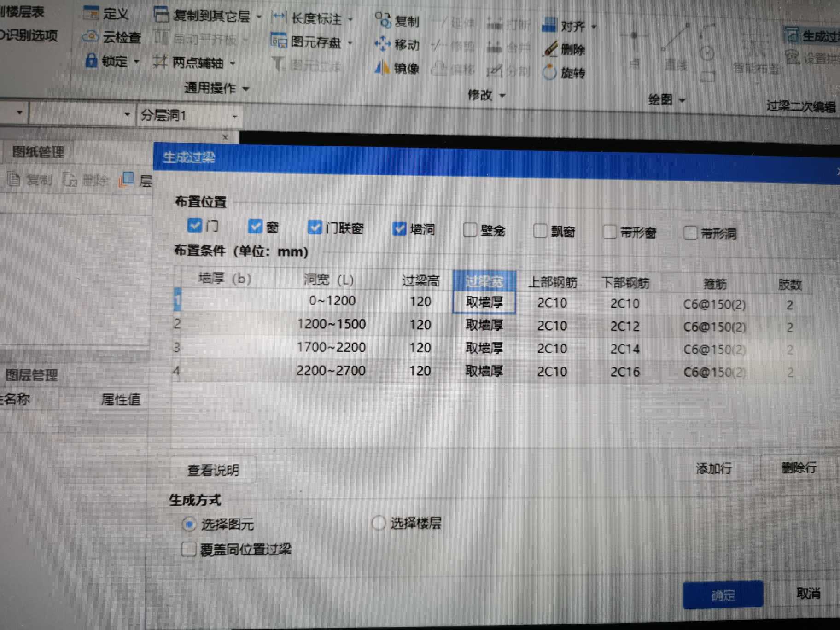Image resolution: width=840 pixels, height=630 pixels.
Task: Enable 覆盖同位置过梁 overwrite checkbox
Action: [x=188, y=549]
